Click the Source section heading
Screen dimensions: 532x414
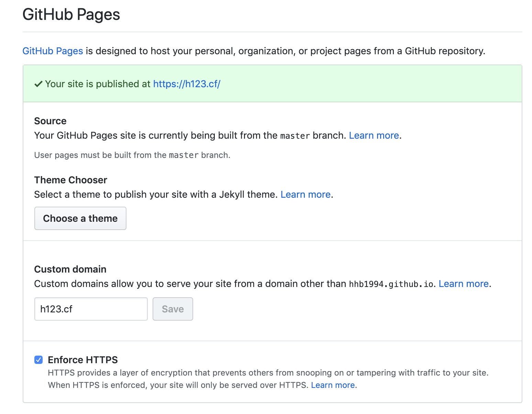click(51, 121)
